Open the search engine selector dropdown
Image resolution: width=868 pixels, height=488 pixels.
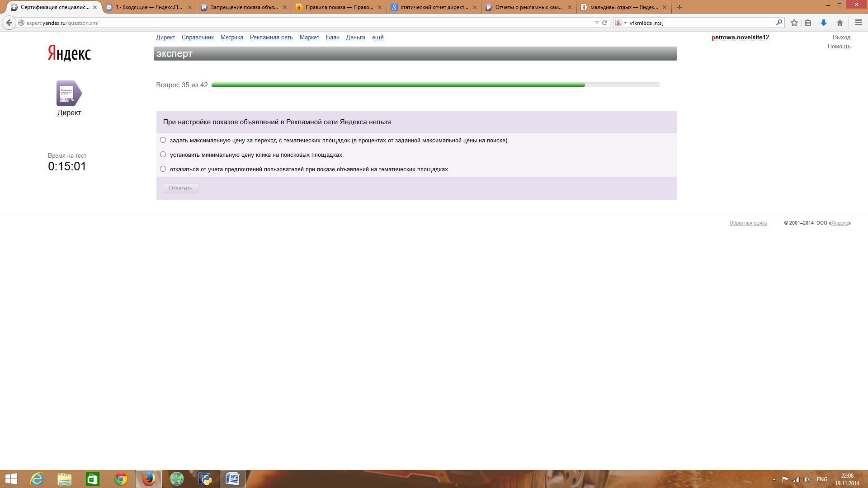(x=621, y=23)
